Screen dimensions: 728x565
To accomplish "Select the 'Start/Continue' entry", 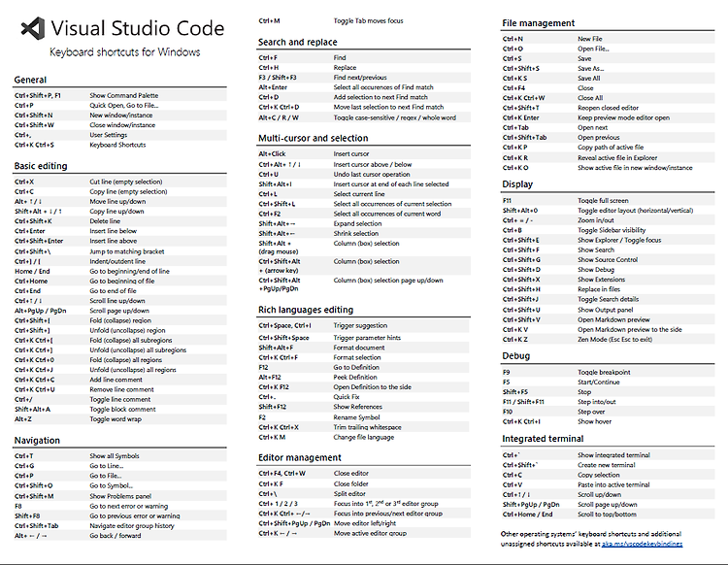I will click(x=599, y=382).
